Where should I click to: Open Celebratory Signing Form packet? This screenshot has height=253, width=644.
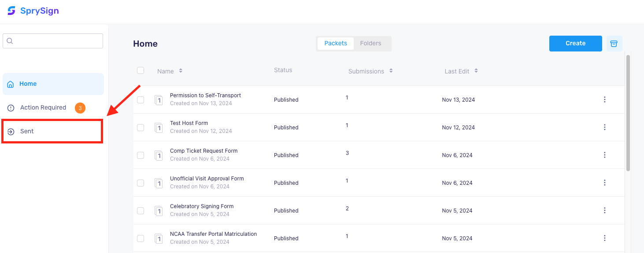(x=202, y=206)
